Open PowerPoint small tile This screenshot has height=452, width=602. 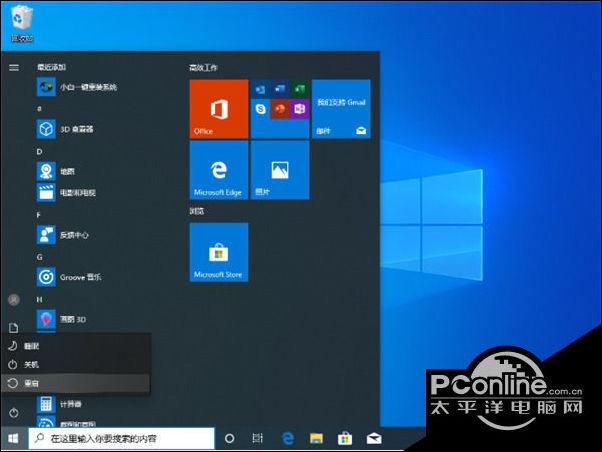click(x=280, y=109)
